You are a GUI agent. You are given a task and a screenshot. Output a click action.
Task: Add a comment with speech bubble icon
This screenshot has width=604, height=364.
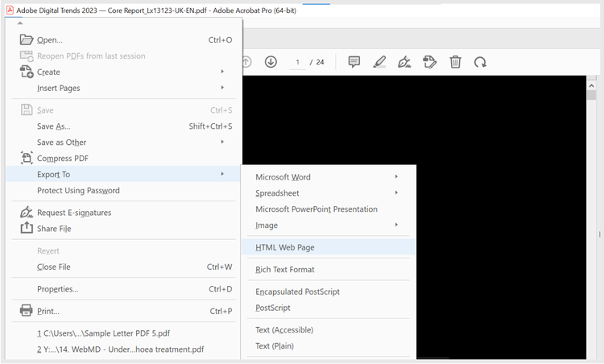354,62
